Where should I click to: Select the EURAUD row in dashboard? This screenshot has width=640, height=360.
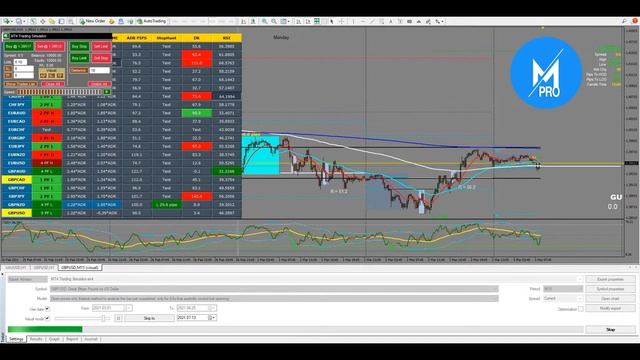[x=121, y=113]
